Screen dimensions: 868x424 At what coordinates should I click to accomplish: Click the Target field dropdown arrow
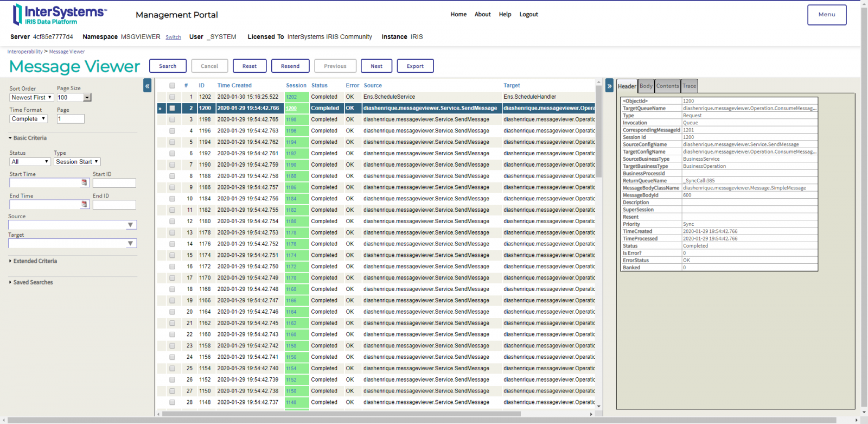(130, 244)
